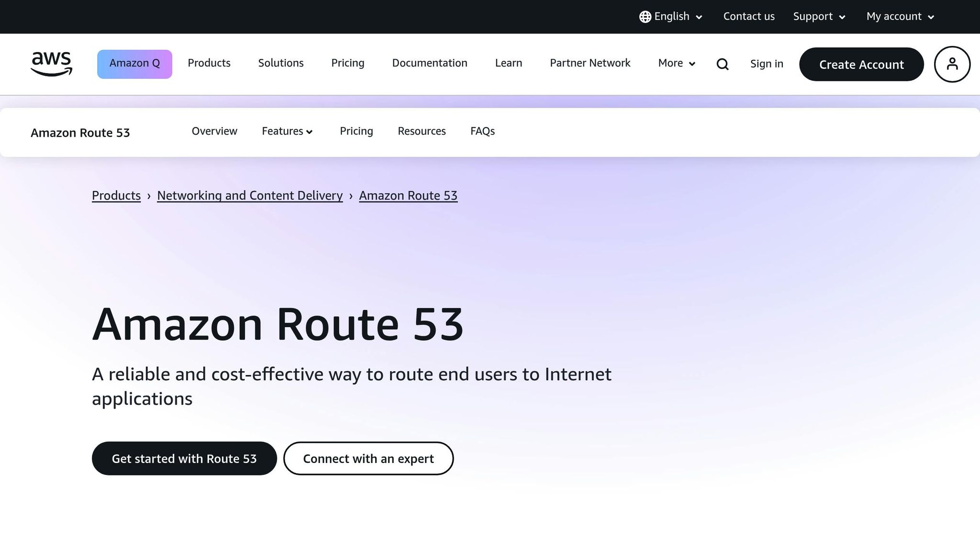980x551 pixels.
Task: Open Partner Network menu
Action: pyautogui.click(x=590, y=63)
